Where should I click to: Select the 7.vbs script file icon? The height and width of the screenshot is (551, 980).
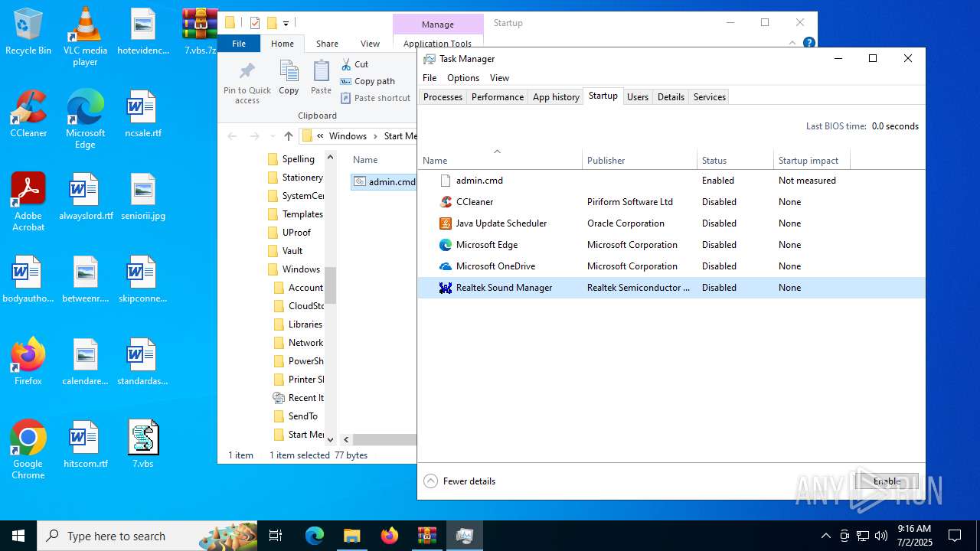point(143,444)
